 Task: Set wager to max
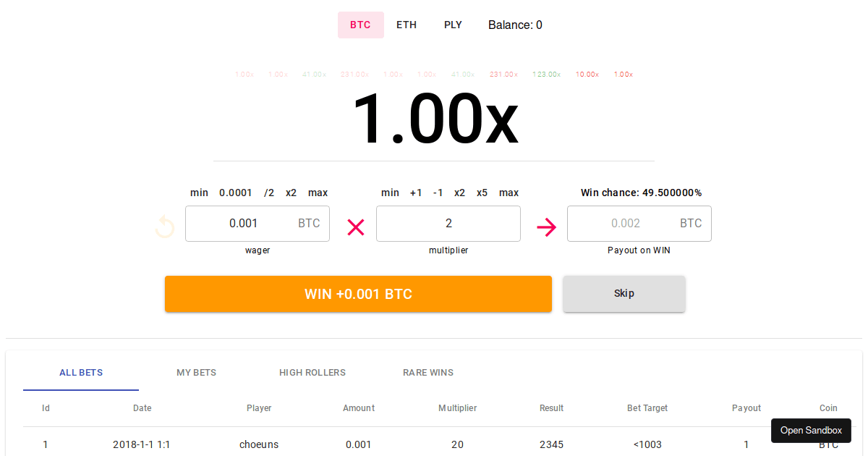318,193
